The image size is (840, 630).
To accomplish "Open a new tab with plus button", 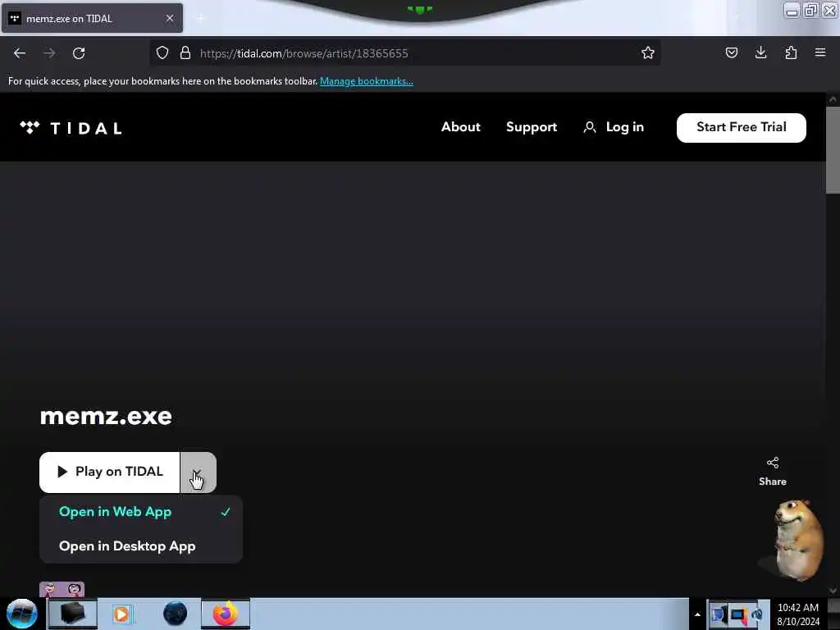I will click(200, 18).
